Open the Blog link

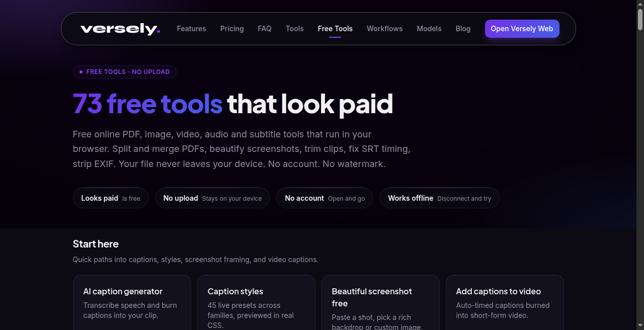coord(463,29)
